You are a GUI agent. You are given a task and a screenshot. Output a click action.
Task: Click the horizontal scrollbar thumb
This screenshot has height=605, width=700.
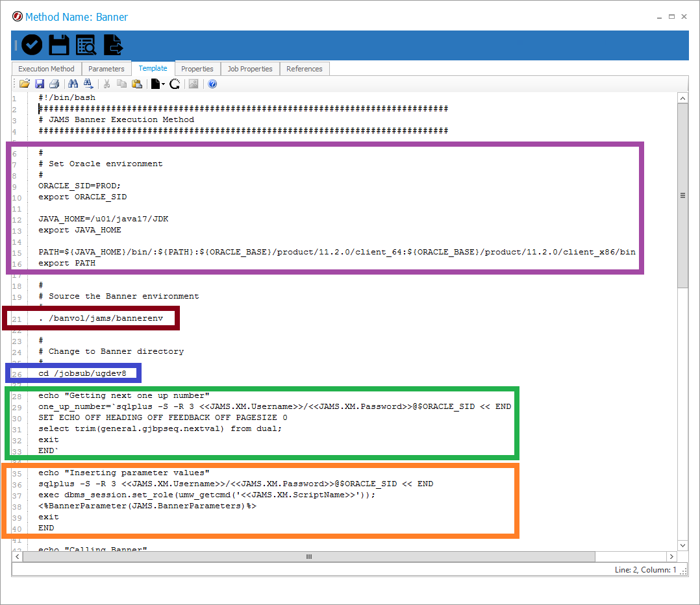(309, 557)
